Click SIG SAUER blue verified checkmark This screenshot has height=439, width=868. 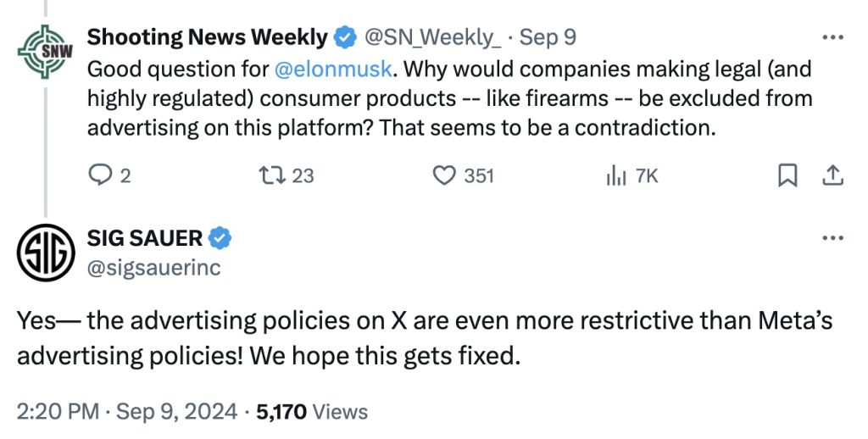[x=220, y=238]
